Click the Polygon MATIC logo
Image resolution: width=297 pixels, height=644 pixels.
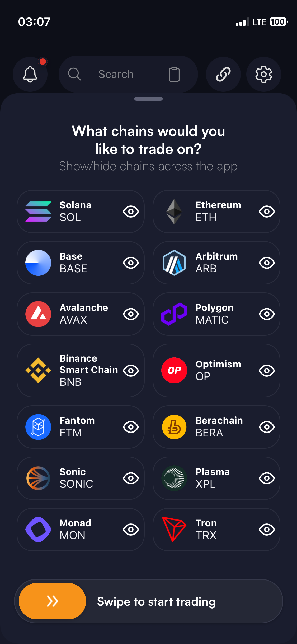click(x=174, y=314)
